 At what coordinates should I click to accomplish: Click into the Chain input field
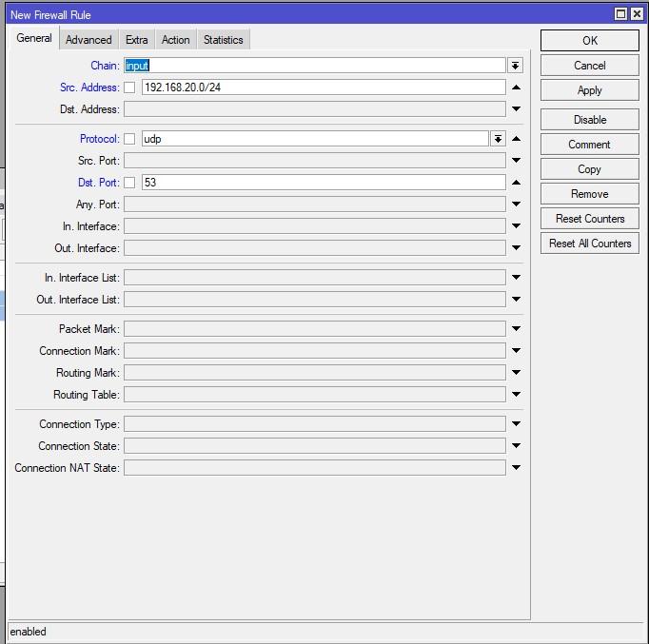pyautogui.click(x=315, y=66)
